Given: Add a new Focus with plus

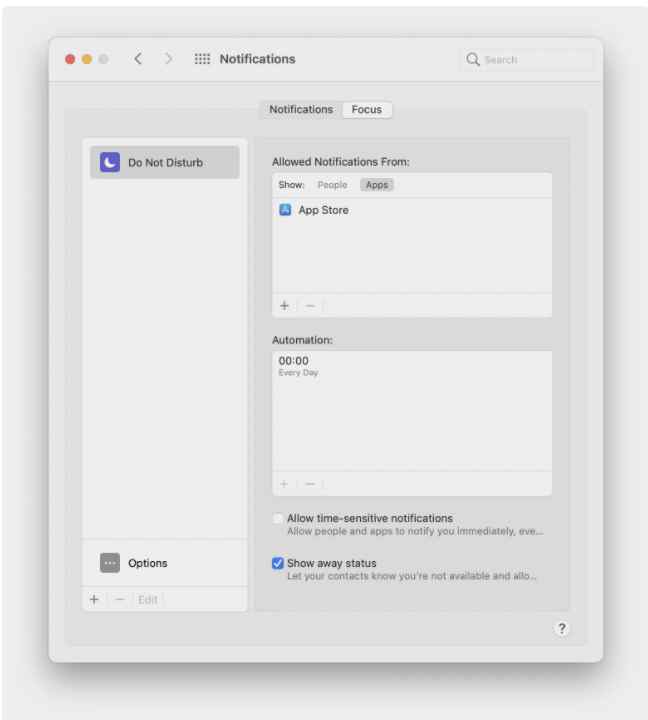Looking at the screenshot, I should pyautogui.click(x=94, y=599).
